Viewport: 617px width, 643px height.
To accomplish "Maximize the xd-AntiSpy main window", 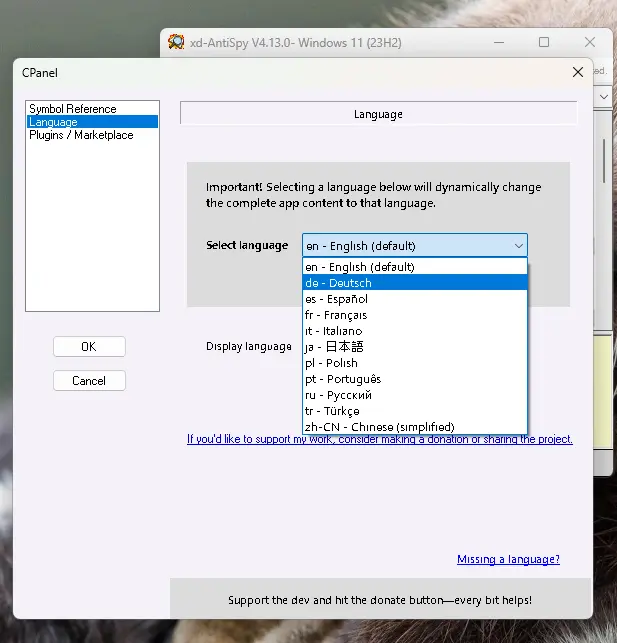I will [544, 42].
